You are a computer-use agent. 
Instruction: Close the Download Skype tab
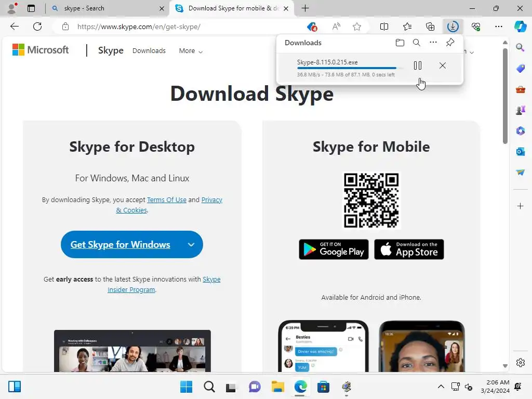coord(286,8)
